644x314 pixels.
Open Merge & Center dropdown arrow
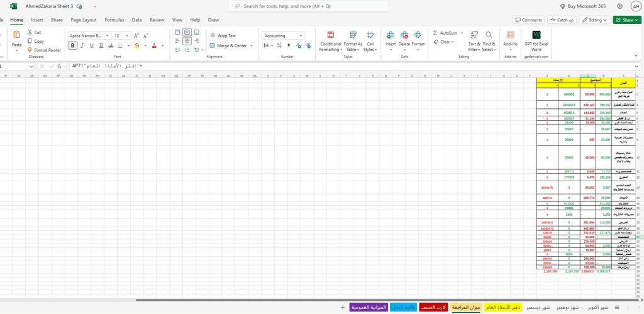coord(251,45)
